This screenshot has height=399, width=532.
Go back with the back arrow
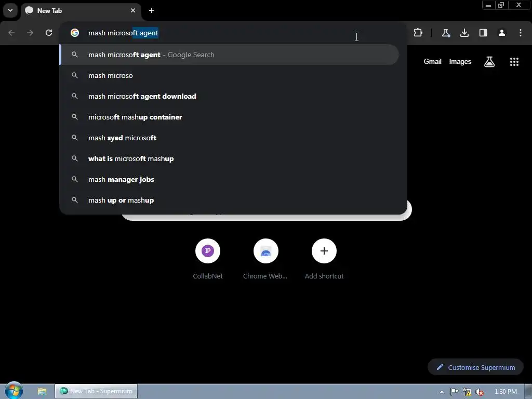[x=11, y=33]
